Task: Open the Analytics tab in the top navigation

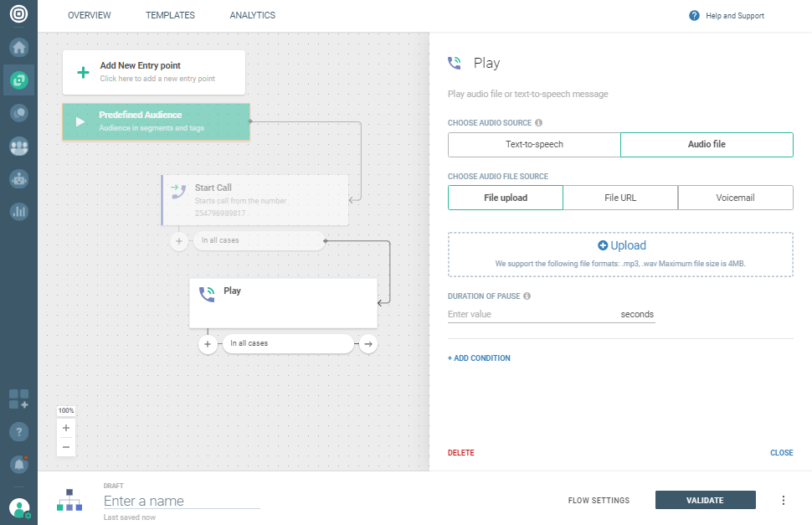Action: click(x=252, y=15)
